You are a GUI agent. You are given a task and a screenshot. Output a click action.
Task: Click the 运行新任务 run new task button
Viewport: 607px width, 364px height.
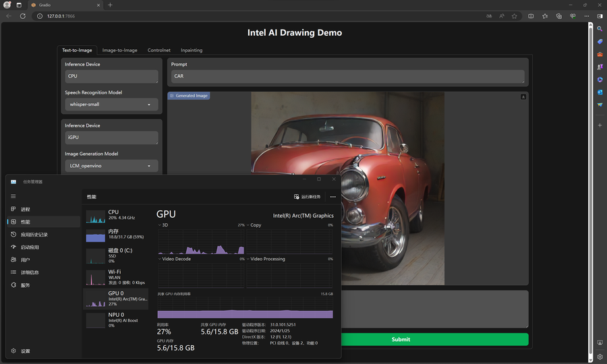click(x=307, y=197)
